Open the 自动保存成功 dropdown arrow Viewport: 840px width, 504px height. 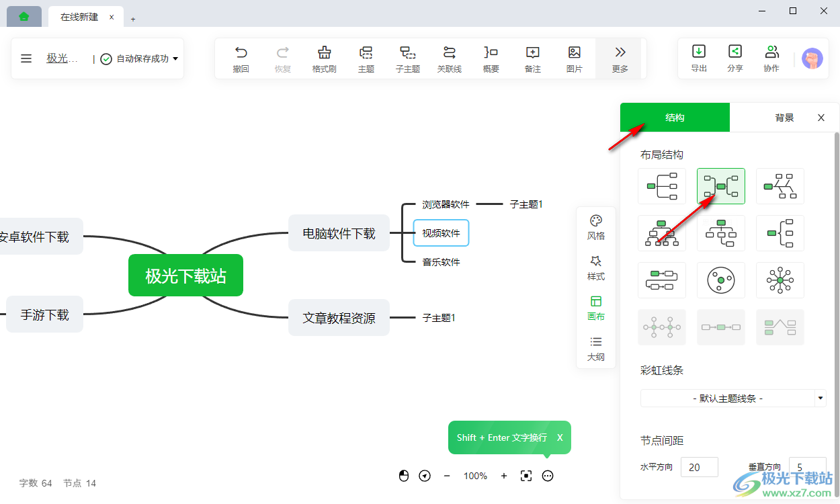[175, 58]
